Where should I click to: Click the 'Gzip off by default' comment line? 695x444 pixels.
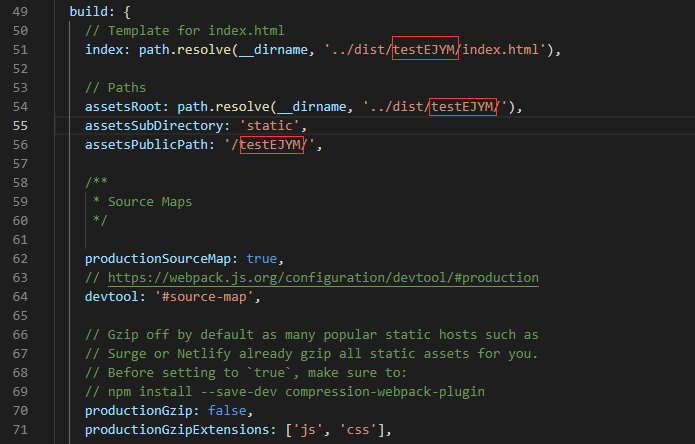pos(312,335)
